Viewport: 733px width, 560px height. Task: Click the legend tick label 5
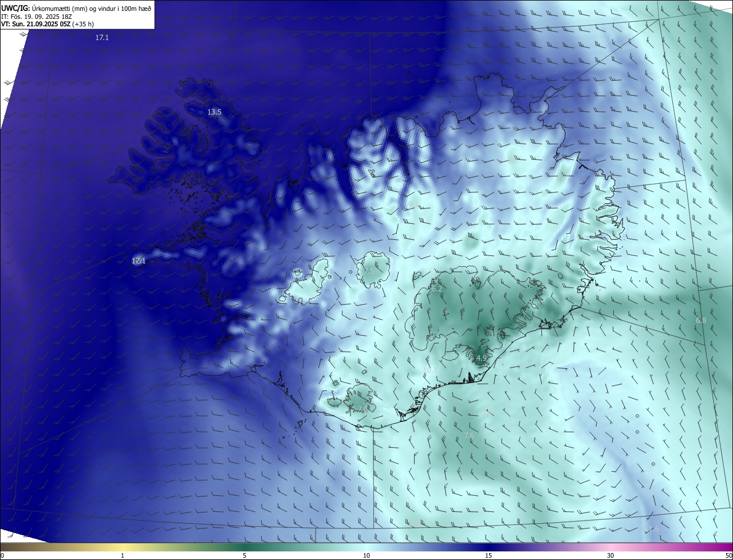coord(245,555)
